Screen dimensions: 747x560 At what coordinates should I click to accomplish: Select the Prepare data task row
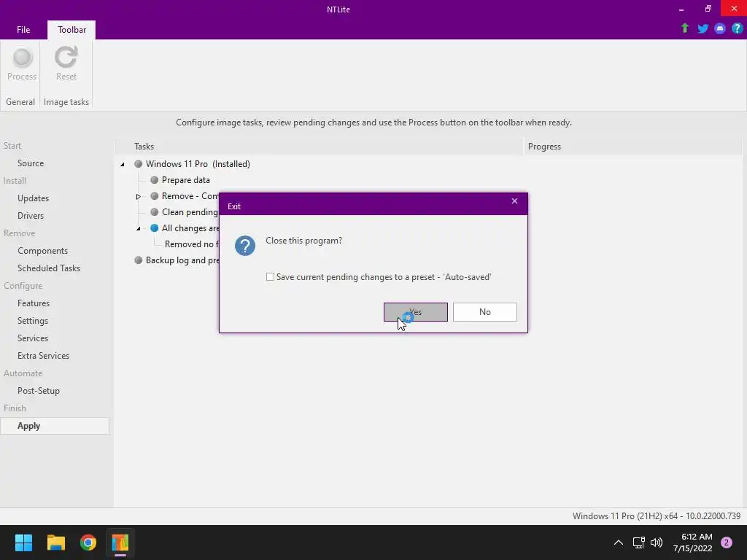click(186, 180)
